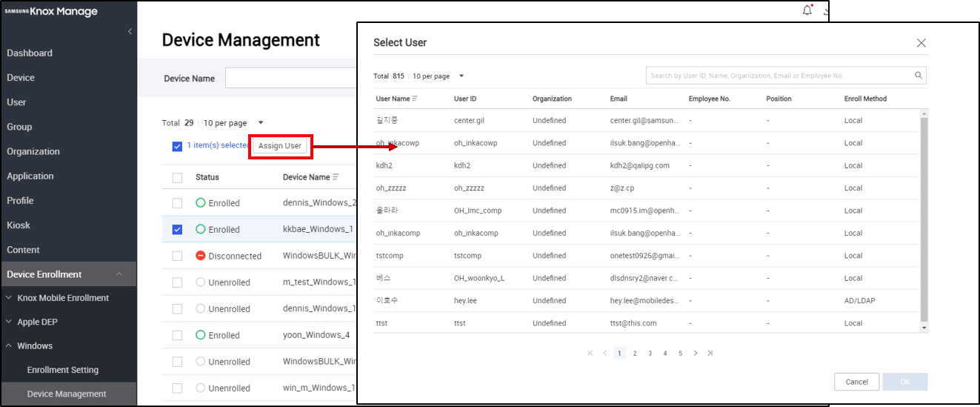Open Dashboard in the sidebar

point(30,53)
